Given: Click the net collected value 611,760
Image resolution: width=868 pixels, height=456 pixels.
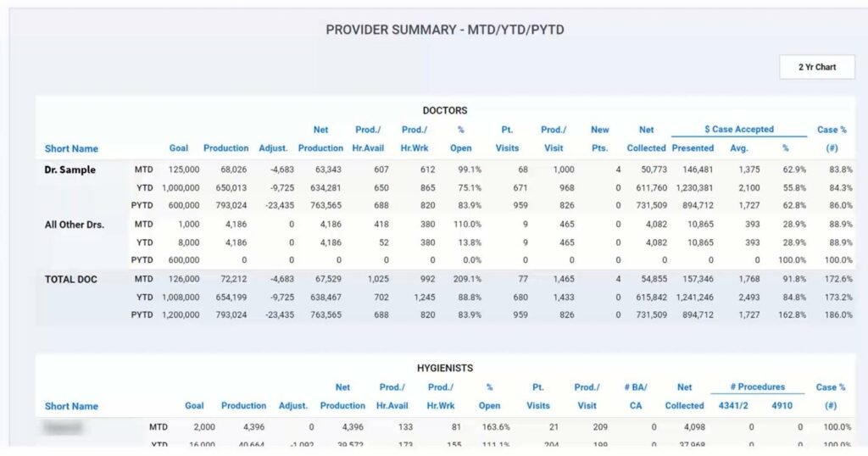Looking at the screenshot, I should point(652,188).
